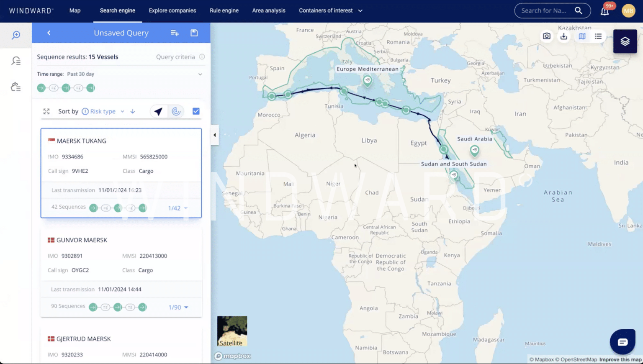Image resolution: width=643 pixels, height=364 pixels.
Task: Open the map layers panel
Action: tap(625, 41)
